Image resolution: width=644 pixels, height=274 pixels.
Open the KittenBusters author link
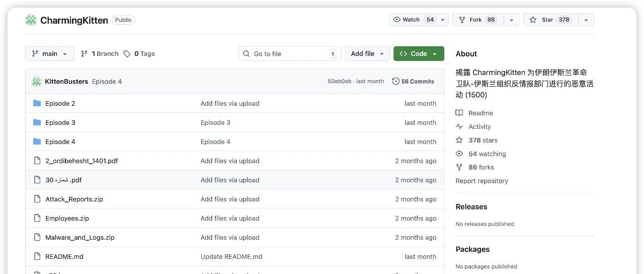pos(66,82)
